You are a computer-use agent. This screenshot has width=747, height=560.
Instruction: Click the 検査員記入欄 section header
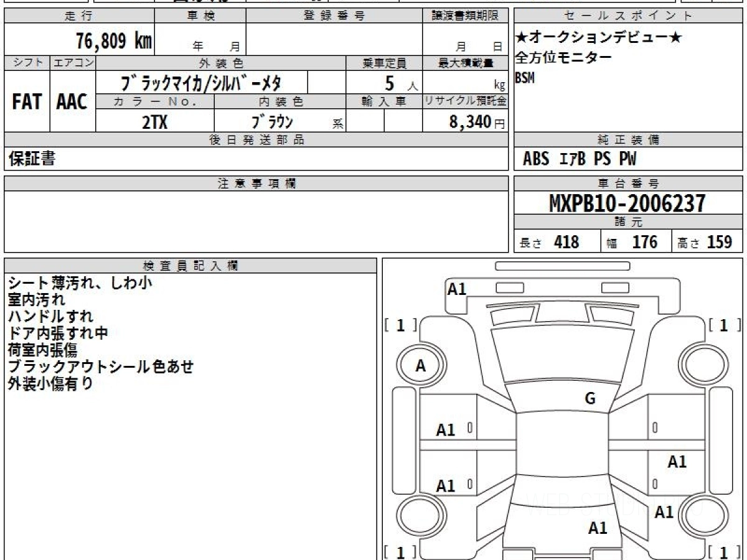[x=190, y=266]
